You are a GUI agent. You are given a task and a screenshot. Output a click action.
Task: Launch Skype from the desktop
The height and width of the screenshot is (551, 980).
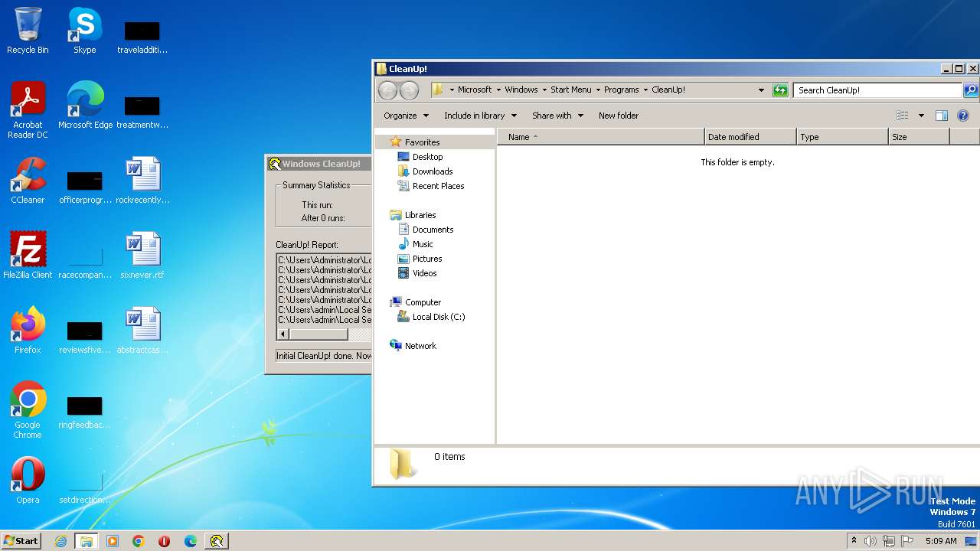pos(84,31)
